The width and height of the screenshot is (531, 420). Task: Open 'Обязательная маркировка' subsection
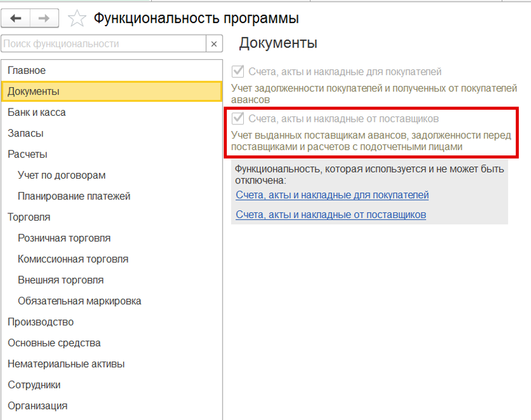[x=79, y=301]
